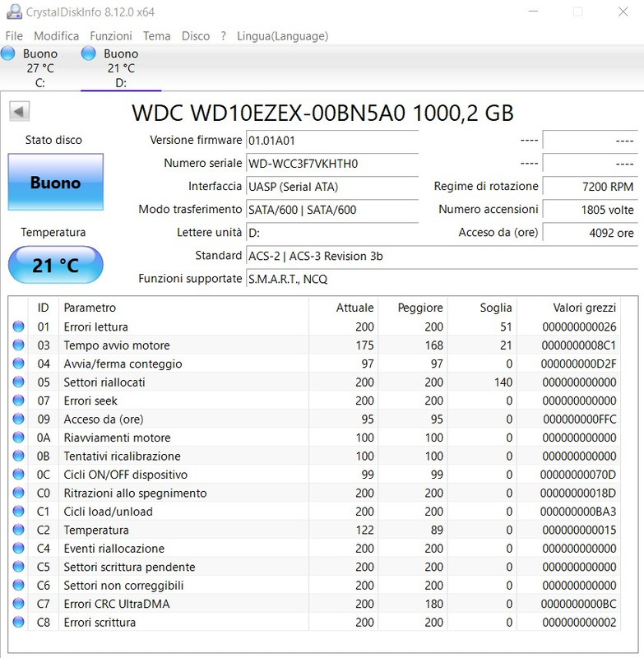Click status icon for Tentativi ricalibrazione row
The image size is (644, 658).
tap(18, 456)
